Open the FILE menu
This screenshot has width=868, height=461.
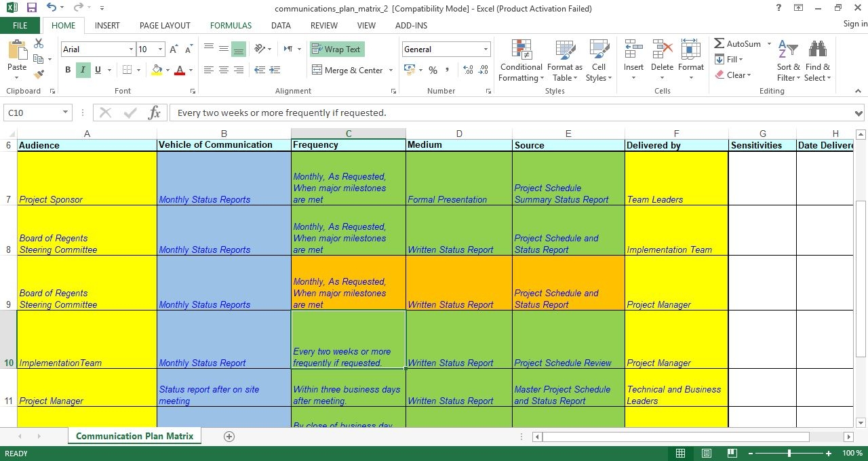(x=20, y=25)
